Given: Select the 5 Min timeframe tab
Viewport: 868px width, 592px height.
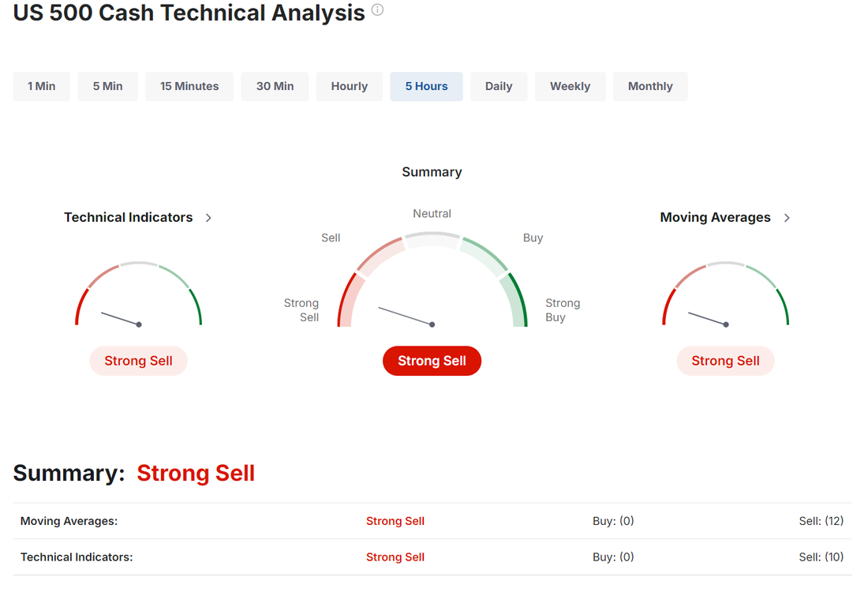Looking at the screenshot, I should coord(108,86).
